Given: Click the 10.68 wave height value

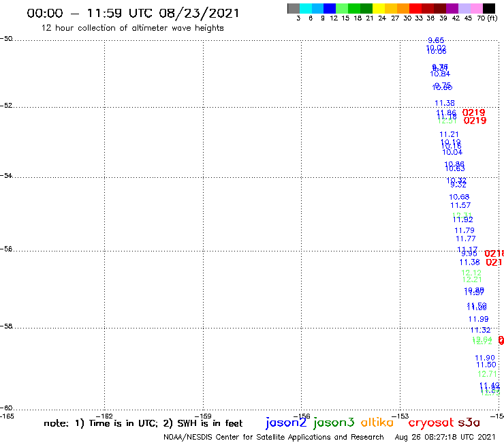Looking at the screenshot, I should (459, 197).
